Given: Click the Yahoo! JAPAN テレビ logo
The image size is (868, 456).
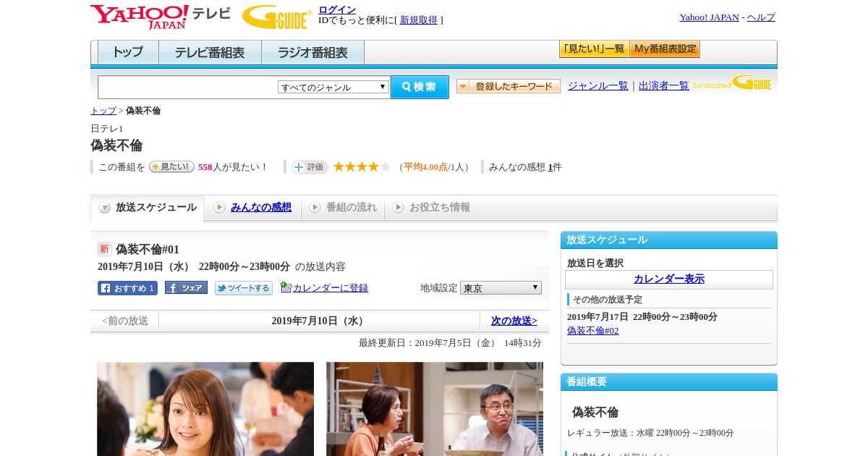Looking at the screenshot, I should (x=161, y=17).
